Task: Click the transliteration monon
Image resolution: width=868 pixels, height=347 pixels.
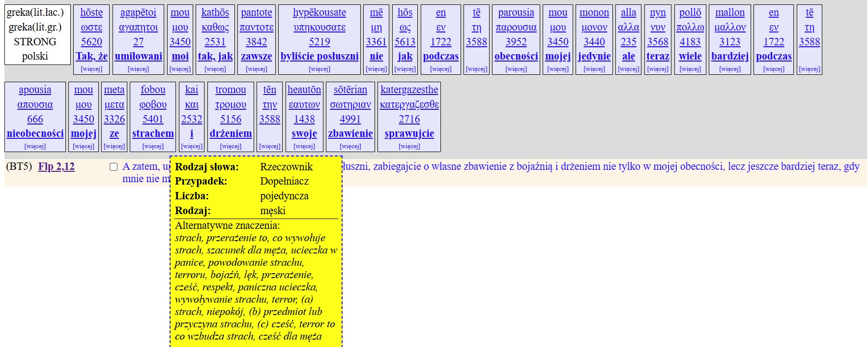Action: pos(594,12)
